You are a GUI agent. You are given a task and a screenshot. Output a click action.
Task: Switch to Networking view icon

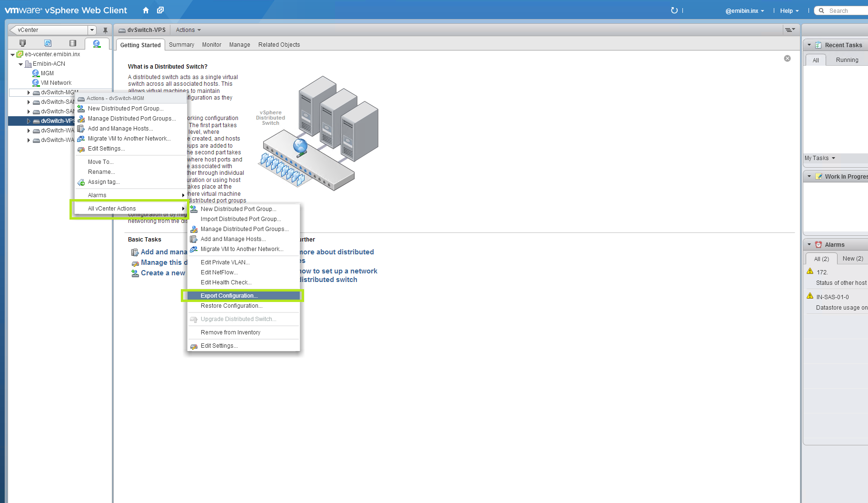97,43
